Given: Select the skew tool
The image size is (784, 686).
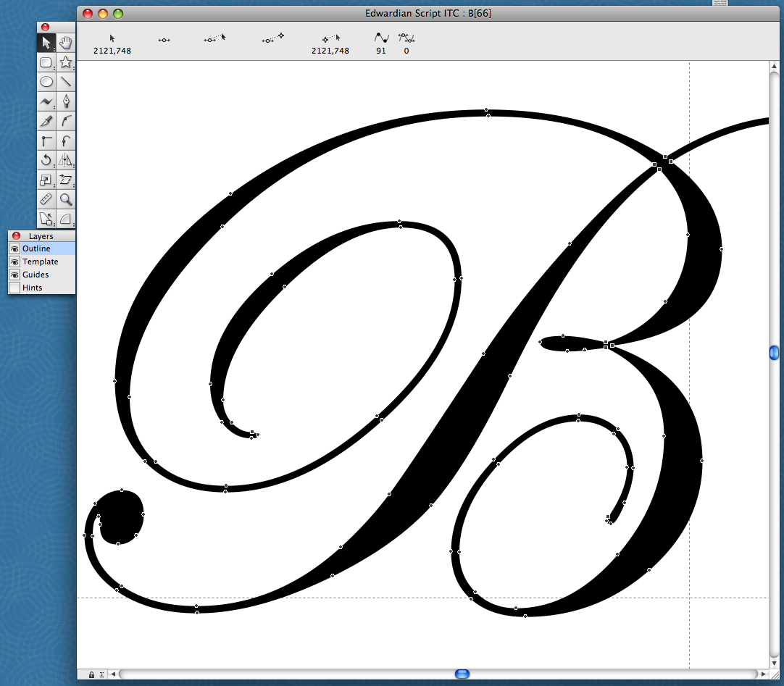Looking at the screenshot, I should click(65, 180).
